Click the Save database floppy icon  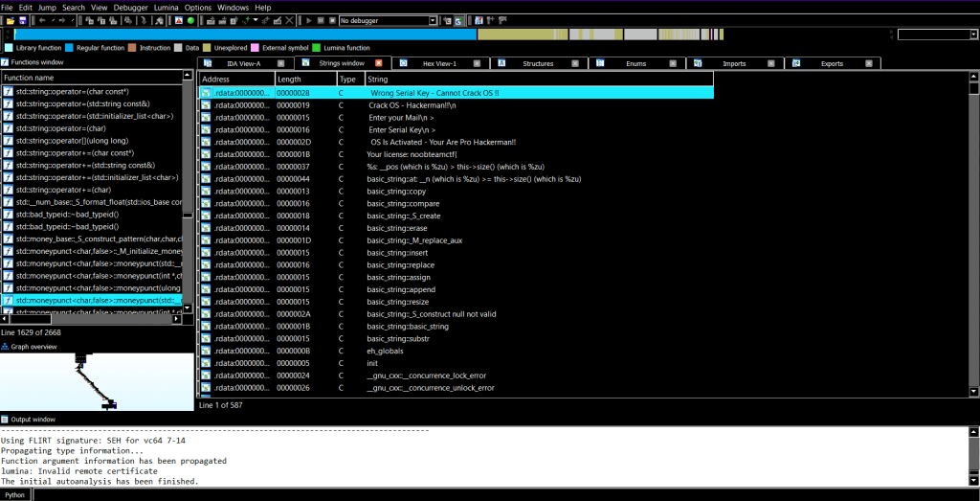21,20
